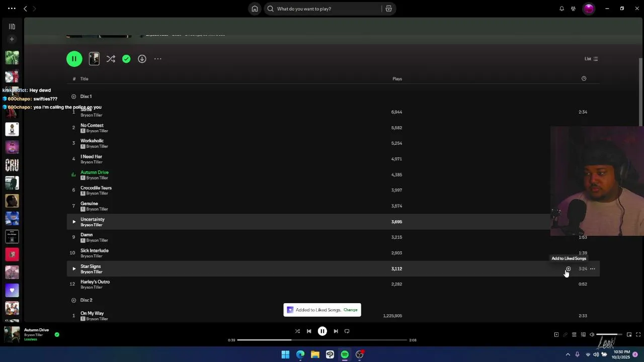Open album more options ellipsis
The height and width of the screenshot is (362, 644).
coord(157,59)
